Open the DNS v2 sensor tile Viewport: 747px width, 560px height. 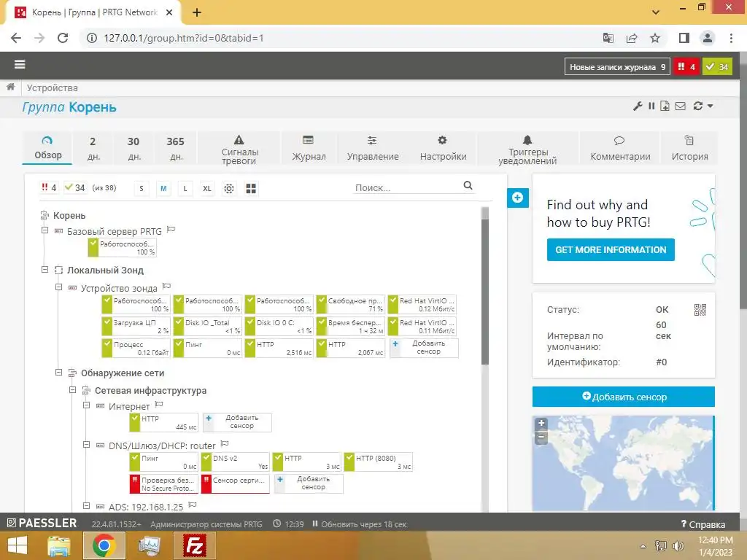click(x=236, y=462)
